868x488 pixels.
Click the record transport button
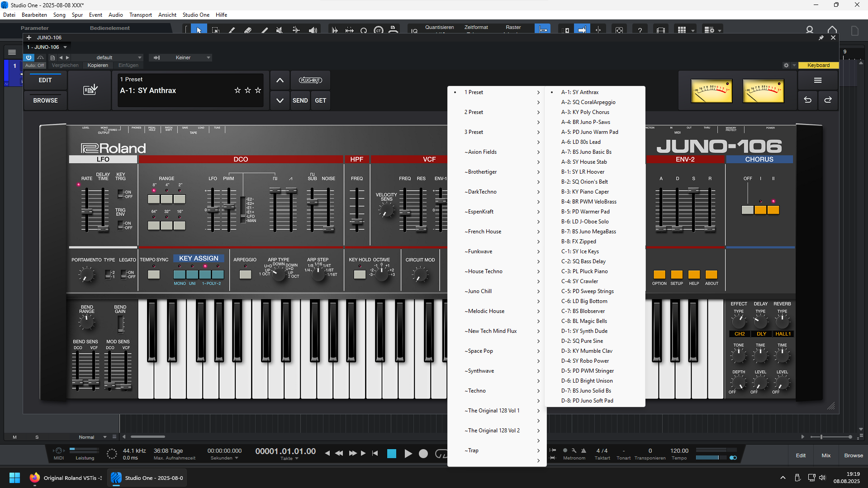point(423,453)
